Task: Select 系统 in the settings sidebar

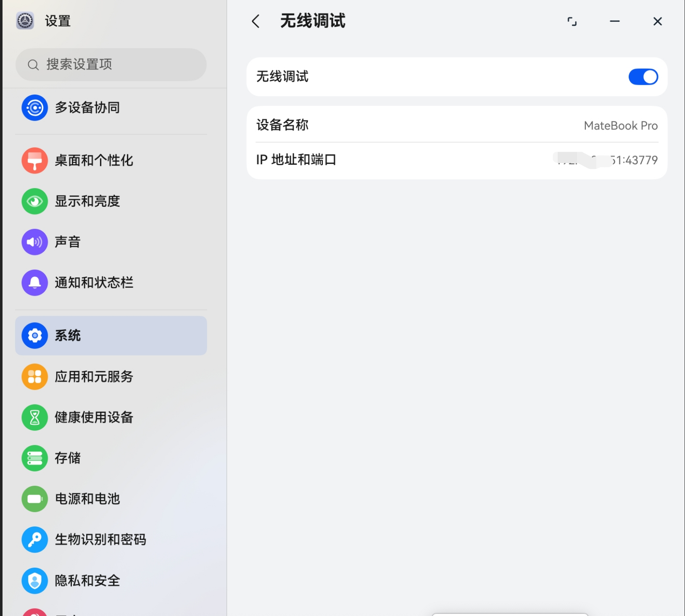Action: click(x=111, y=335)
